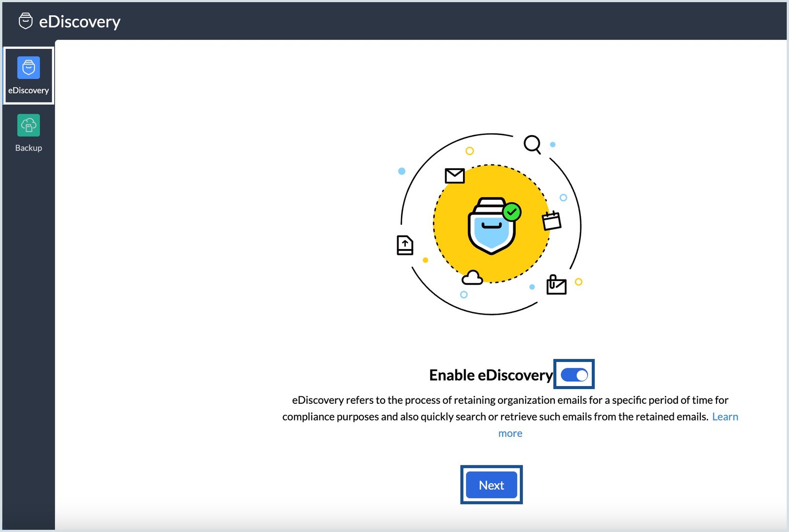Click the briefcase icon in the illustration
Viewport: 789px width, 532px height.
click(557, 285)
